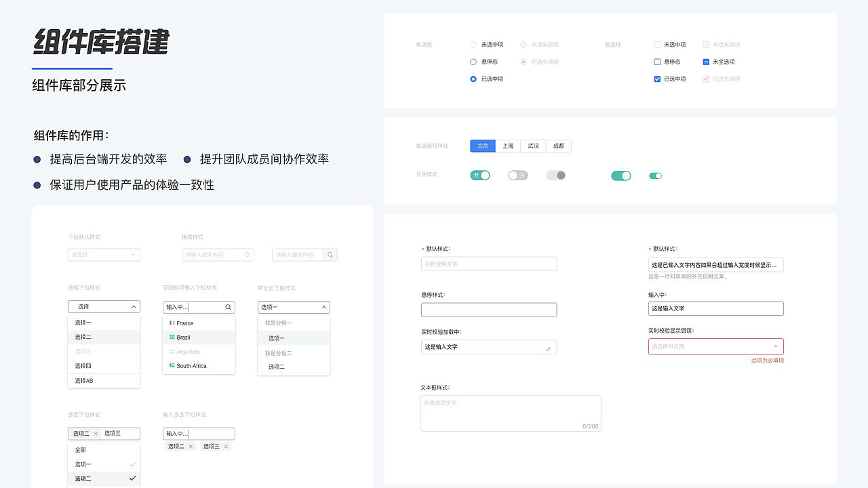This screenshot has width=868, height=488.
Task: Select the 成都 segment button
Action: tap(558, 146)
